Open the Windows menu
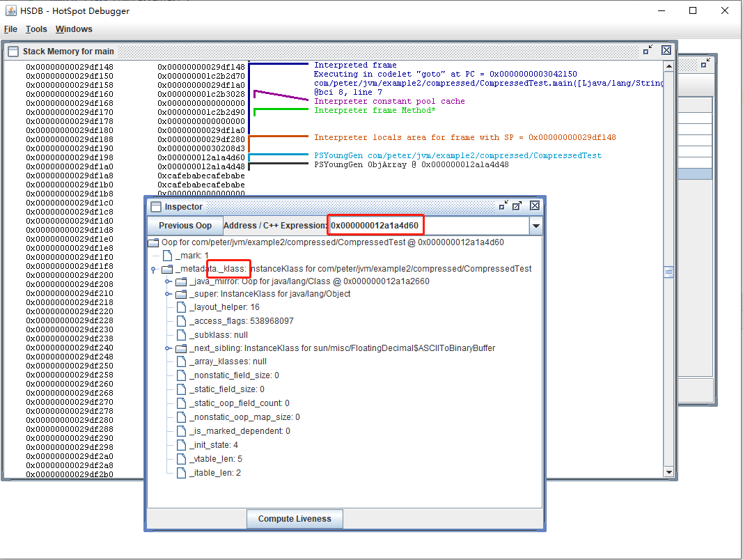 [x=73, y=29]
